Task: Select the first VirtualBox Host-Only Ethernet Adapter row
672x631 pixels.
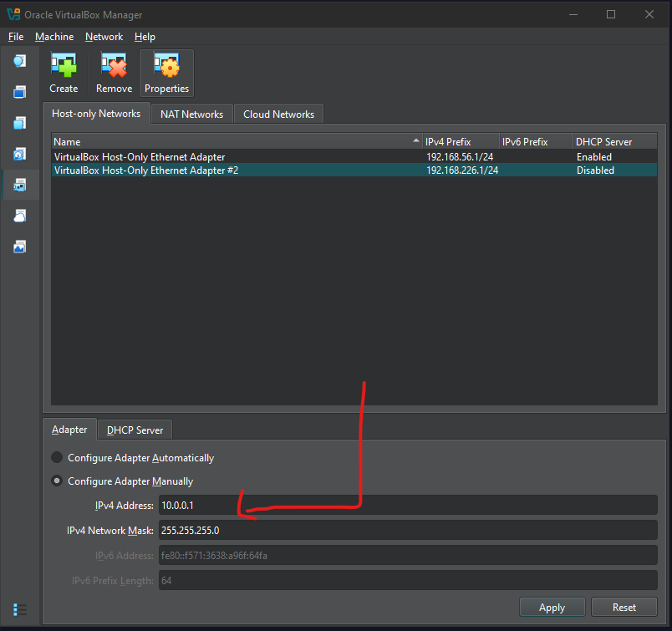Action: 354,157
